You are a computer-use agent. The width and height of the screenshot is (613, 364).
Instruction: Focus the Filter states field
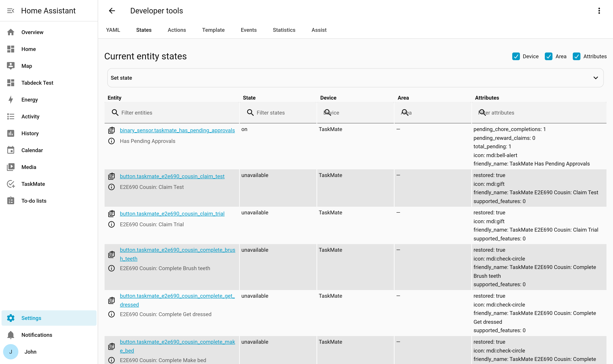pyautogui.click(x=278, y=113)
